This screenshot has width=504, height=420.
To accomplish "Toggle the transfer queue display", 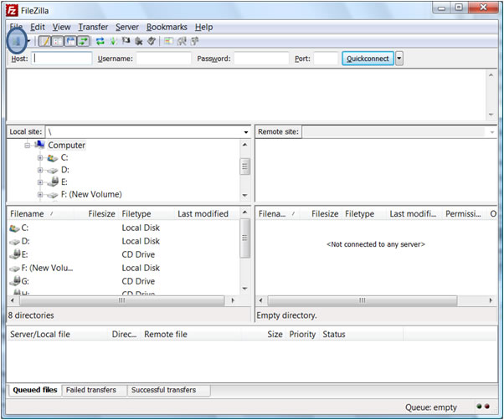I will [x=84, y=41].
